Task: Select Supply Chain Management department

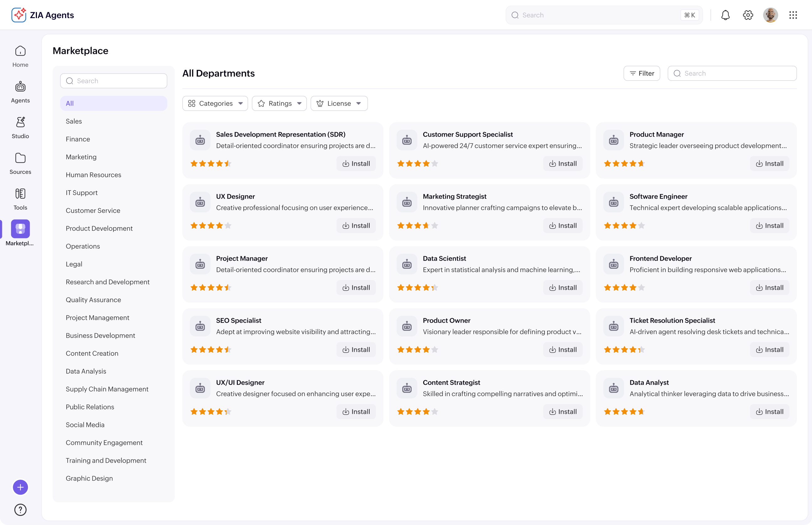Action: 113,389
